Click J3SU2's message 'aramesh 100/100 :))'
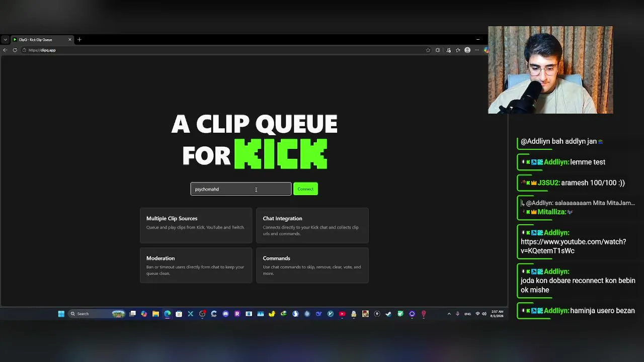This screenshot has width=644, height=362. [593, 183]
